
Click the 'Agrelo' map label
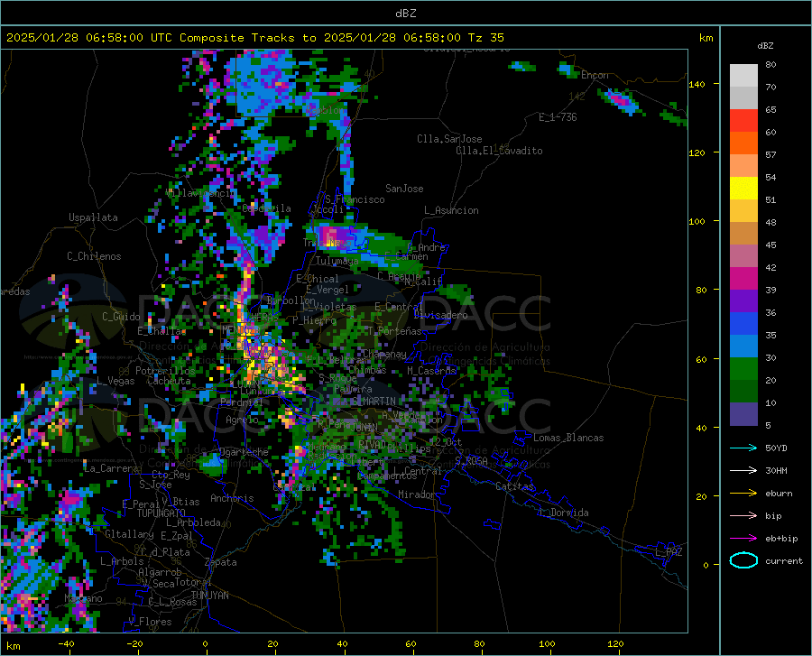coord(242,420)
